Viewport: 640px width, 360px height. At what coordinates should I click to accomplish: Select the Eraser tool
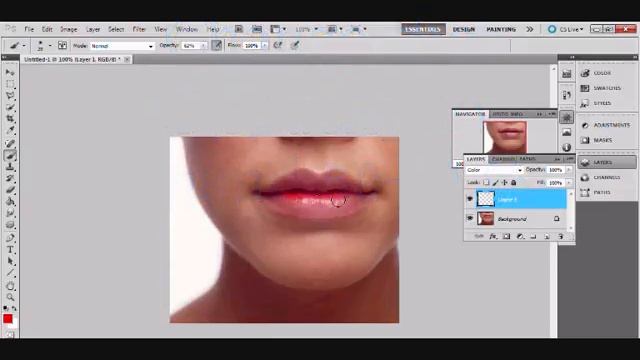[10, 190]
